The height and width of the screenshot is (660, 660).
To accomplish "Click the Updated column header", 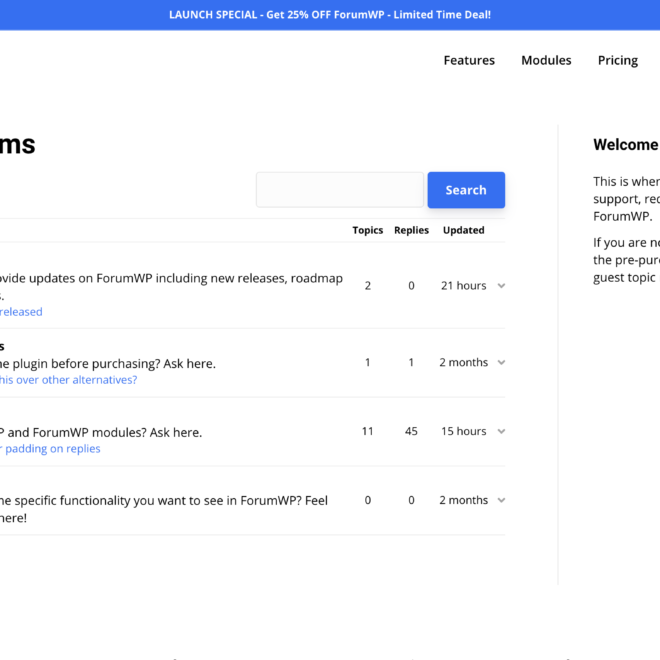I will 463,230.
